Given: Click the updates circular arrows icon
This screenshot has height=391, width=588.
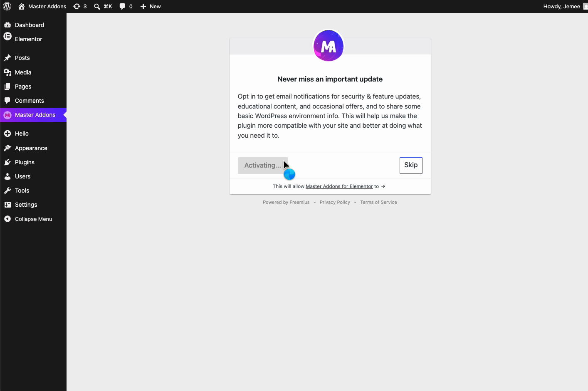Looking at the screenshot, I should point(77,6).
